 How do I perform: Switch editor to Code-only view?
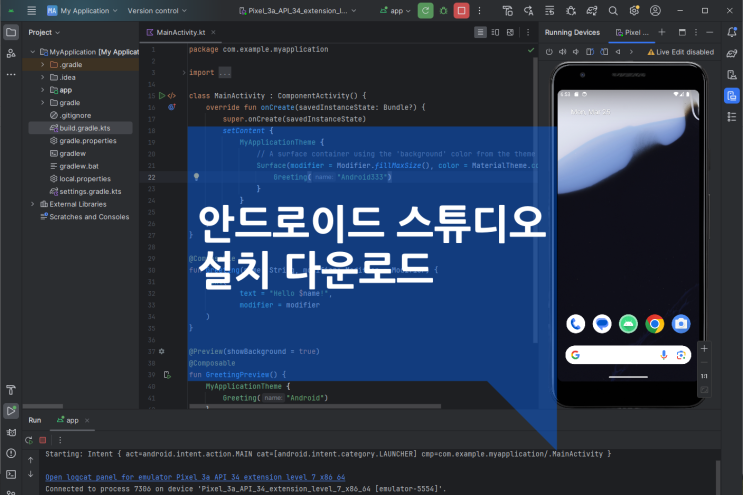pyautogui.click(x=480, y=32)
